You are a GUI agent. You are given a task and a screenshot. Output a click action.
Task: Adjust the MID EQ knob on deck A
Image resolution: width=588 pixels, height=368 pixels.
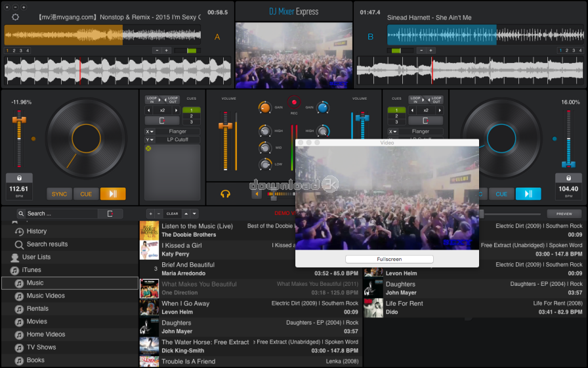[x=265, y=148]
